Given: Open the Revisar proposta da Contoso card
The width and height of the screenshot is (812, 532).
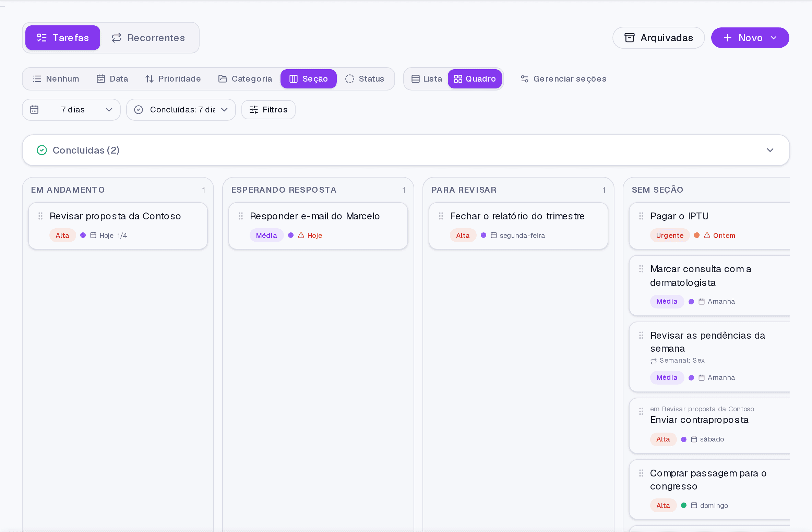Looking at the screenshot, I should pyautogui.click(x=118, y=226).
